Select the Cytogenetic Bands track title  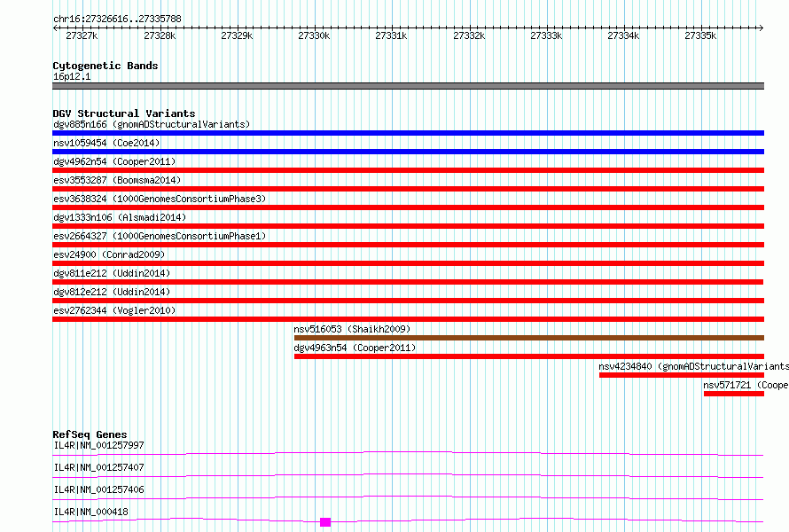click(x=105, y=66)
